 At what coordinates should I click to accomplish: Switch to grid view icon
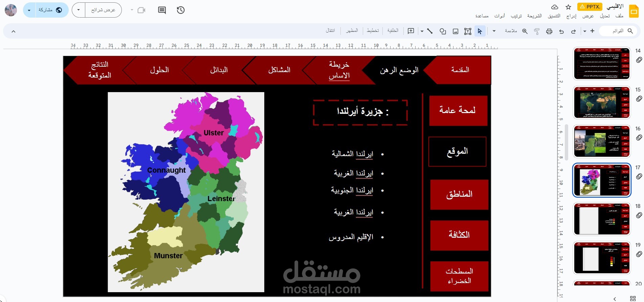click(x=633, y=299)
